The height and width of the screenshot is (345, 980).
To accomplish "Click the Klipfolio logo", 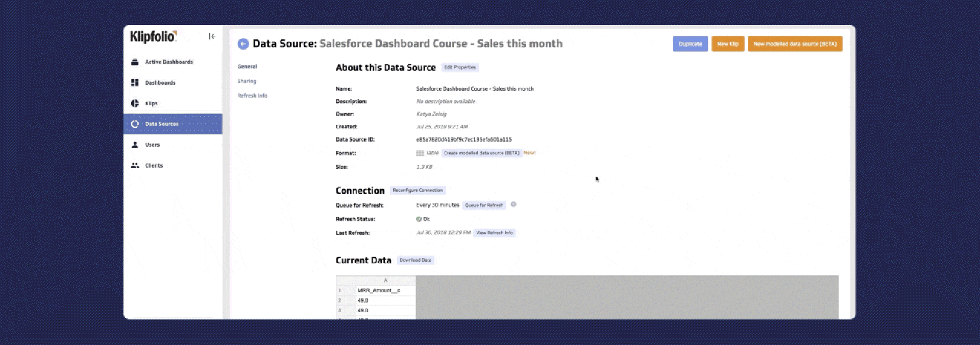I will coord(153,36).
